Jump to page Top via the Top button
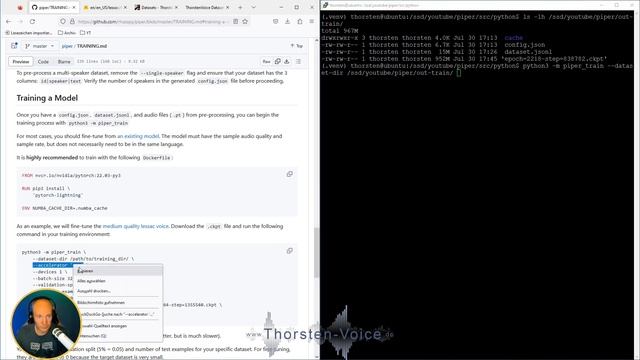 (x=297, y=46)
